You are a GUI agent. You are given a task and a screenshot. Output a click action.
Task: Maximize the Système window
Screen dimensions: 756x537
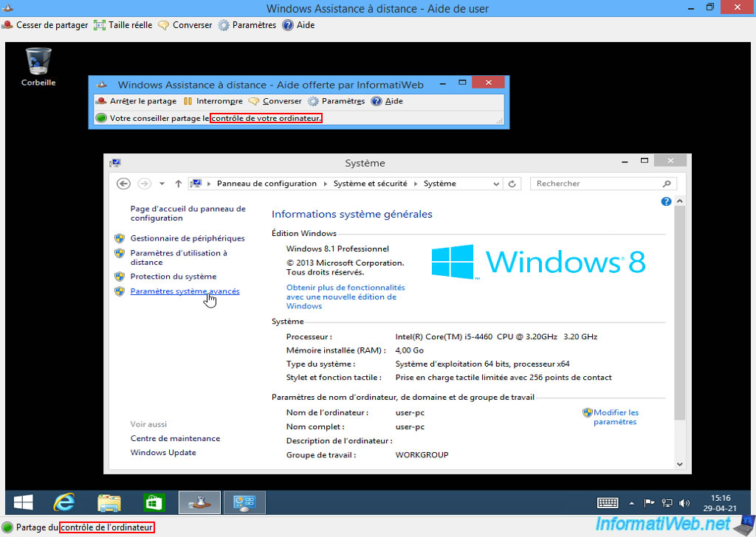tap(645, 162)
